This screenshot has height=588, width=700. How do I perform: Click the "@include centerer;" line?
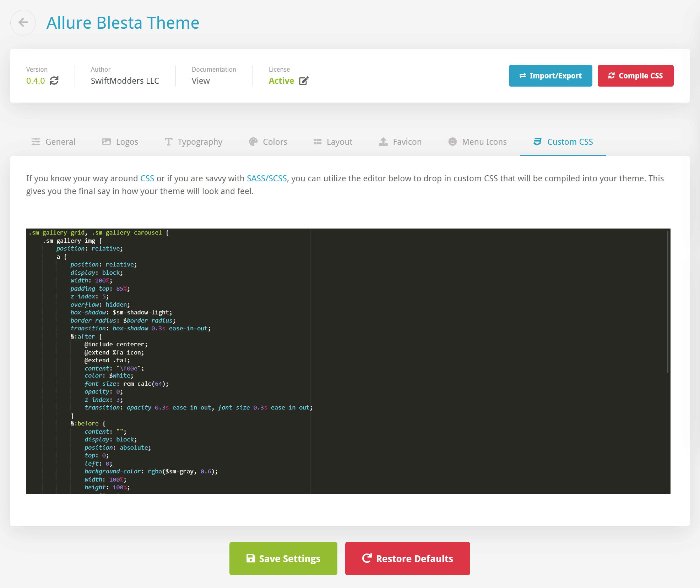[116, 344]
